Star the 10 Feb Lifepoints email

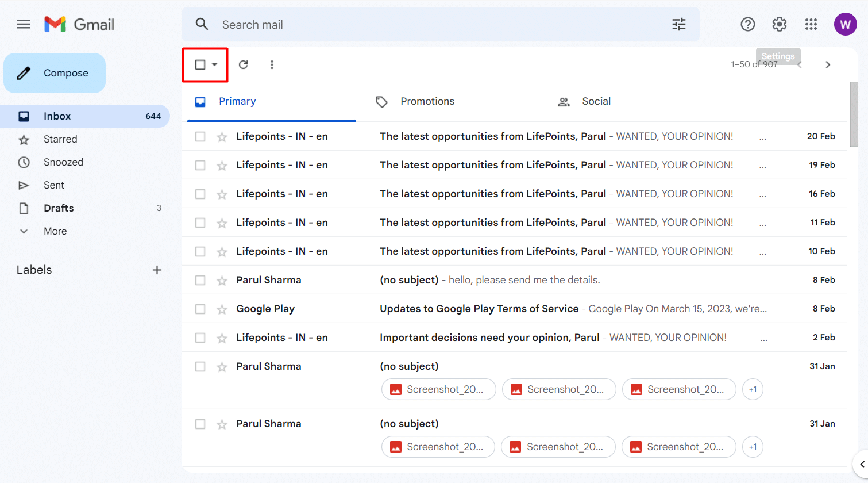point(222,252)
